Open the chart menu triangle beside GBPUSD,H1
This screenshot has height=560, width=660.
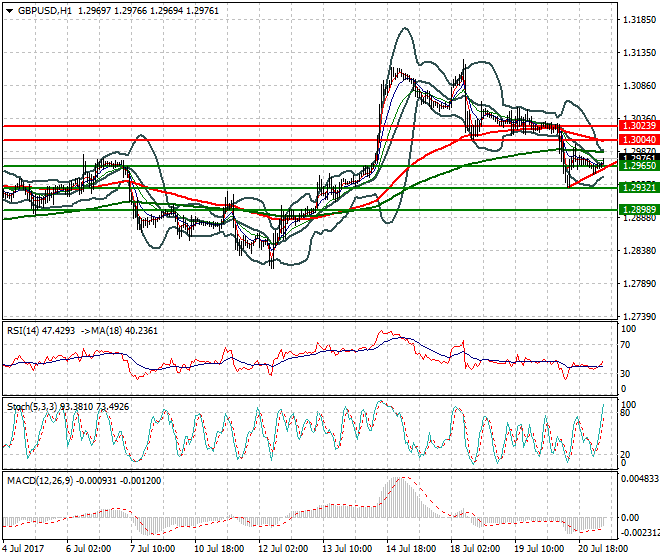coord(9,11)
